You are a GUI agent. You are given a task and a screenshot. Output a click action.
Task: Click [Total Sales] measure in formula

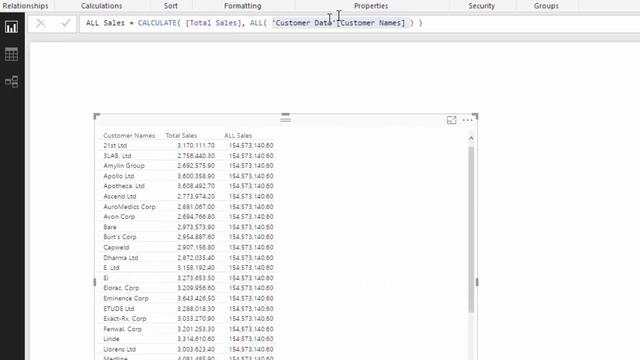tap(213, 23)
